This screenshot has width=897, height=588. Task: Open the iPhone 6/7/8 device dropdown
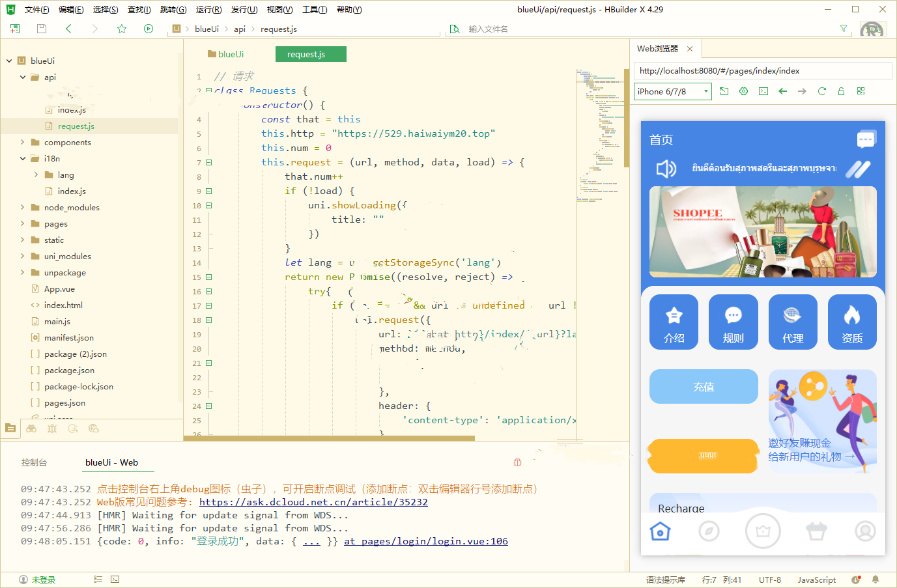click(672, 92)
